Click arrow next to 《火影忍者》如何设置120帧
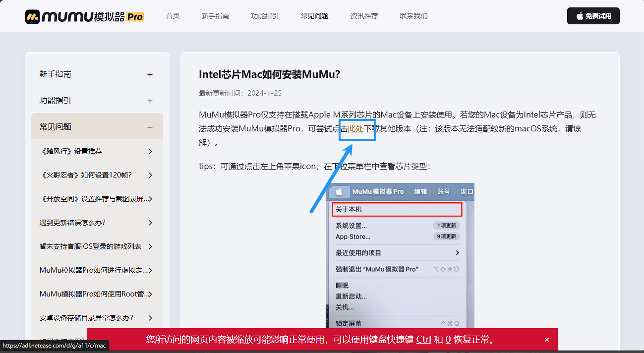 (x=150, y=175)
